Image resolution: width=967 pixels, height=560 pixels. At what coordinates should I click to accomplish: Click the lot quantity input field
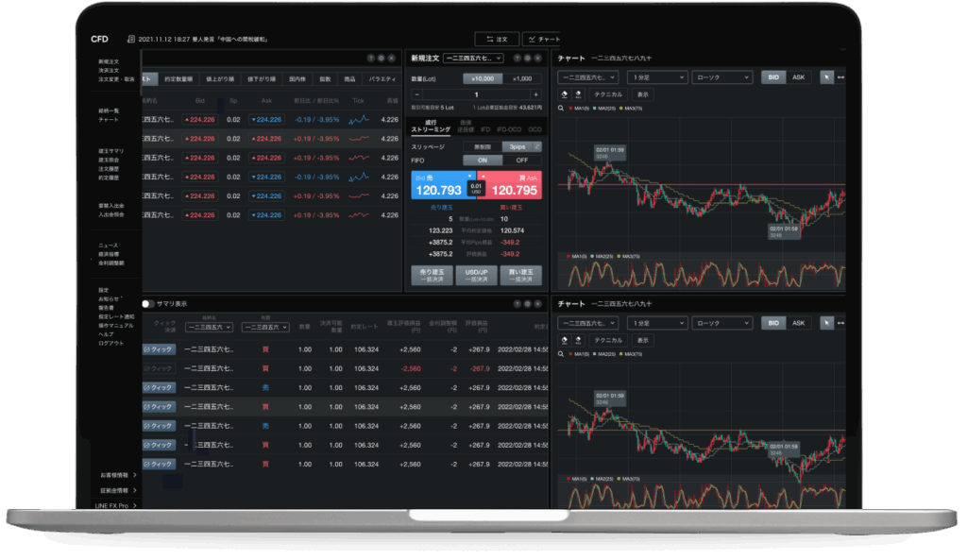pyautogui.click(x=476, y=94)
